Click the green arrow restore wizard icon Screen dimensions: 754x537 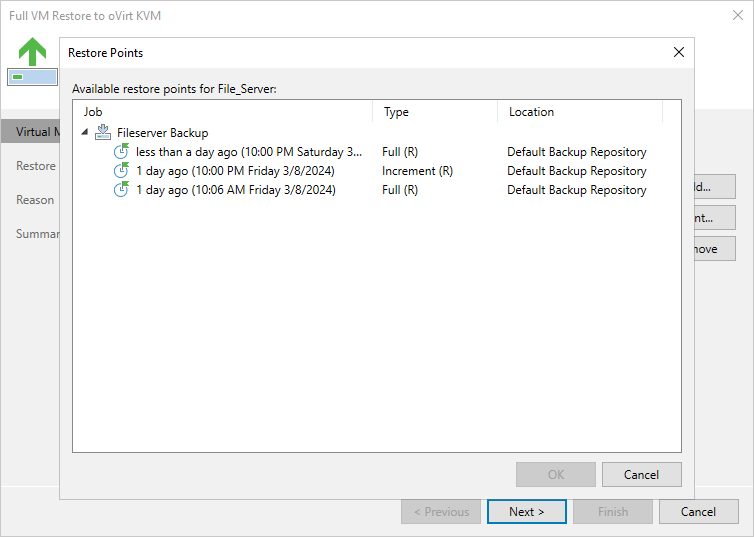tap(32, 52)
